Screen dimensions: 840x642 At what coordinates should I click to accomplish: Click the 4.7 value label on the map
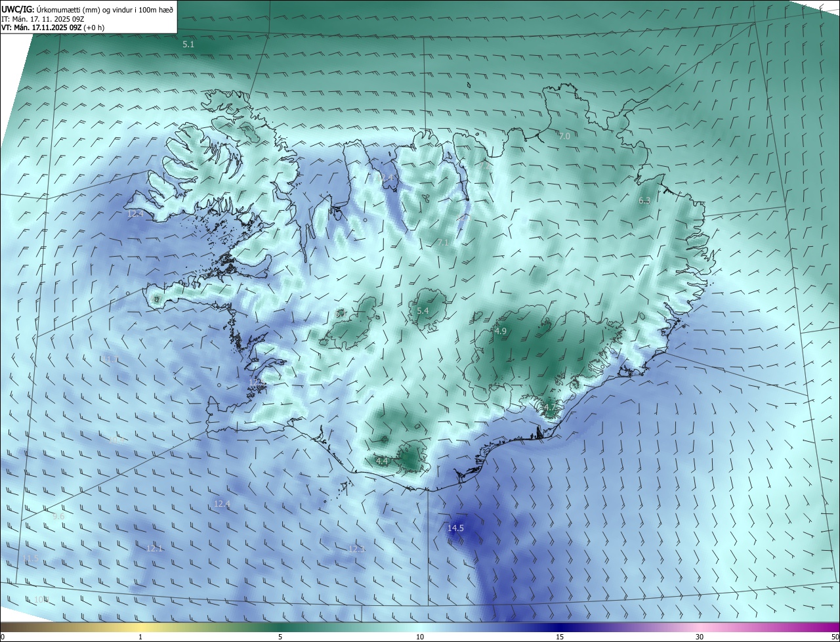pyautogui.click(x=549, y=407)
